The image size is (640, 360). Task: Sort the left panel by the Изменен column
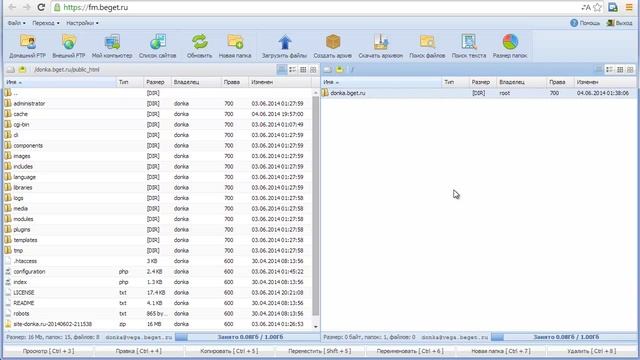tap(280, 82)
